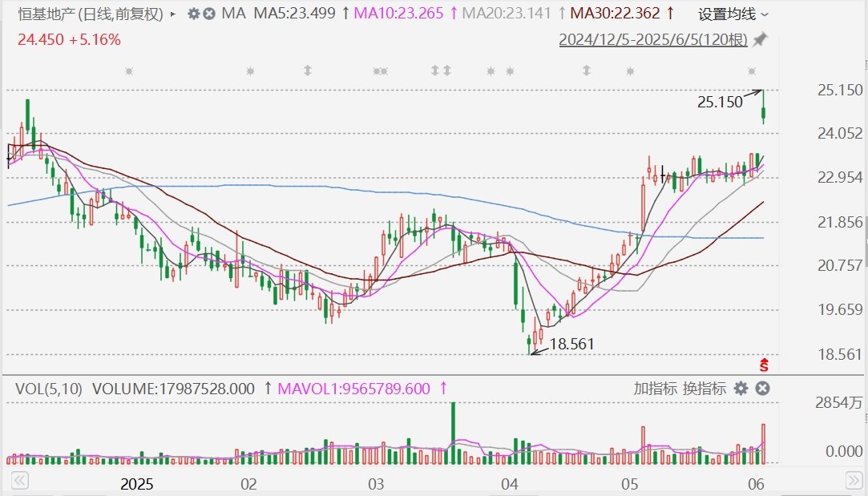868x496 pixels.
Task: Click the 2854万 volume axis label
Action: click(x=839, y=402)
